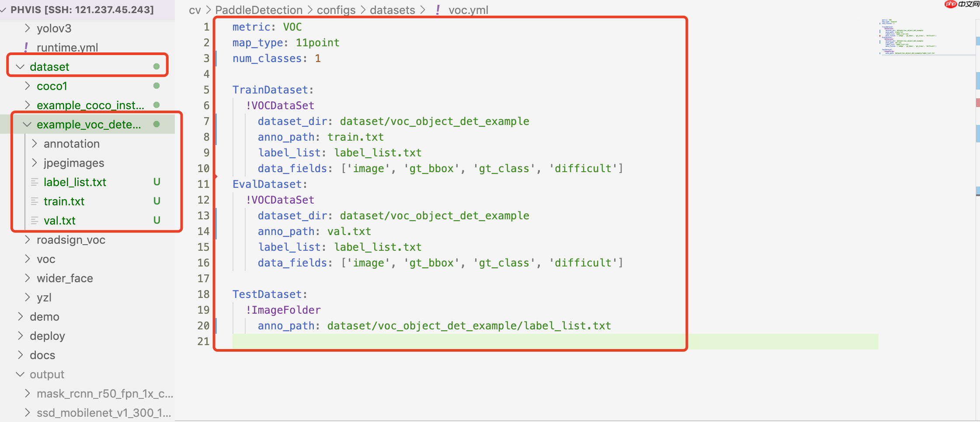980x422 pixels.
Task: Click 'dataset_dir' on line 7
Action: click(292, 121)
